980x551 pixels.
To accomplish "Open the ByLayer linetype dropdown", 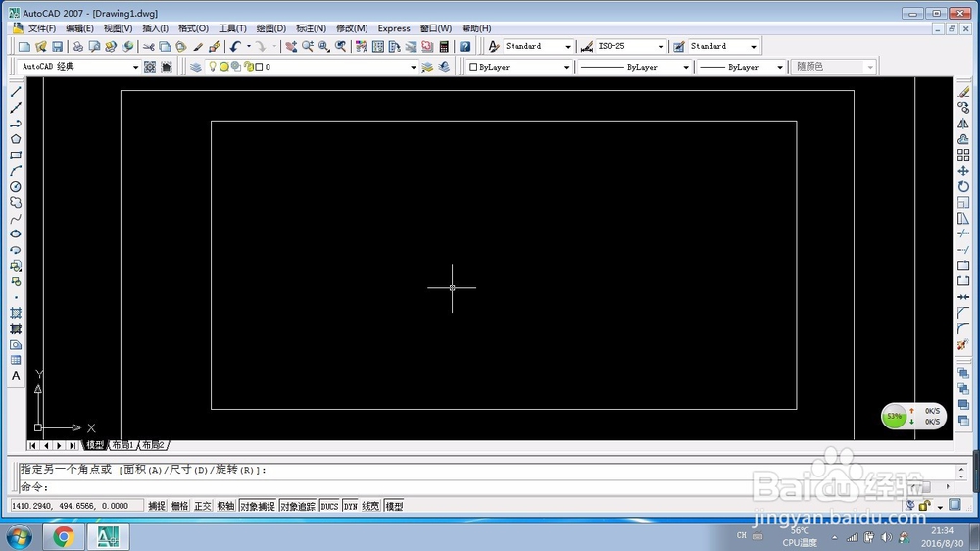I will [x=686, y=67].
